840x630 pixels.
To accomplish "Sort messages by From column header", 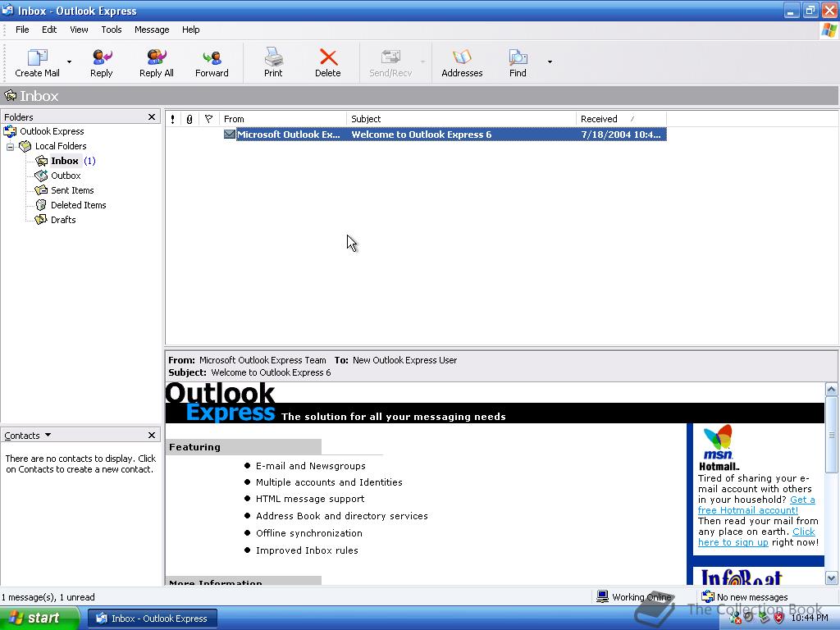I will [x=283, y=119].
